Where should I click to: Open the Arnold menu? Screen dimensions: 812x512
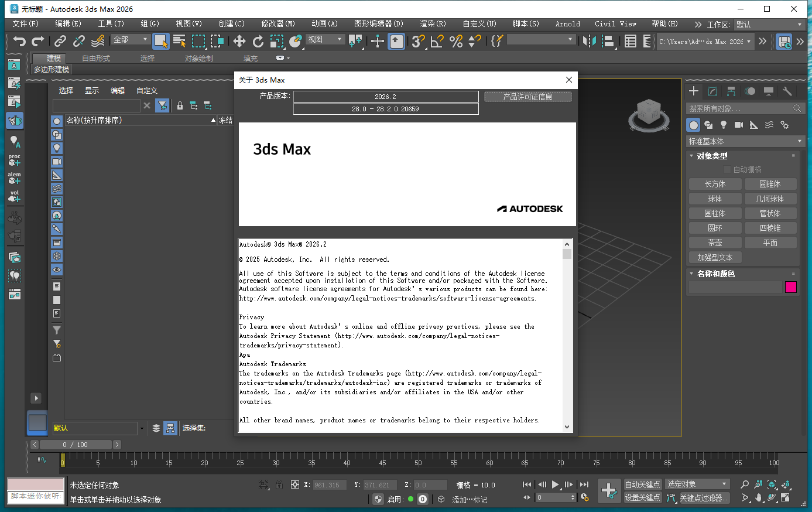(568, 24)
